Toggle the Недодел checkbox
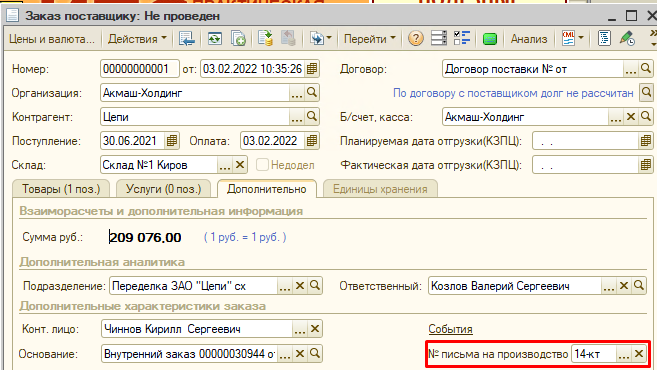 262,165
